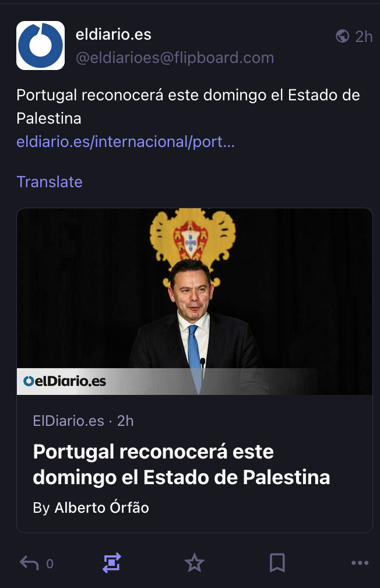This screenshot has height=588, width=380.
Task: Translate the post text
Action: coord(50,182)
